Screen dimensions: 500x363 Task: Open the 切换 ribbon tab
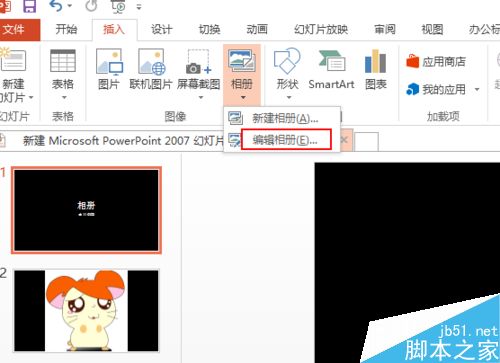coord(209,30)
